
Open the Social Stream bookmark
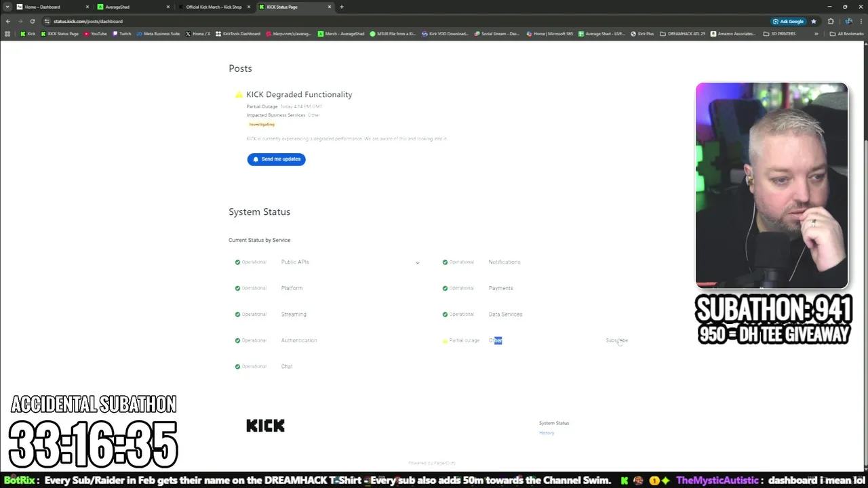point(497,34)
